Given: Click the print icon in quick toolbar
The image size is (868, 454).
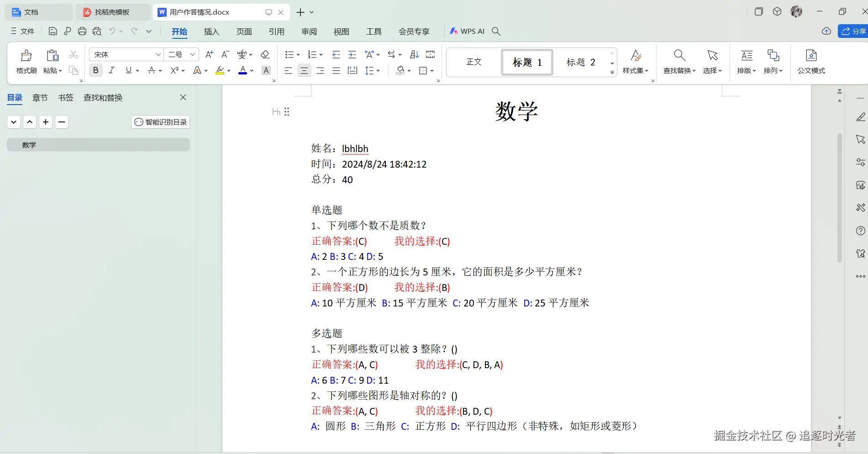Looking at the screenshot, I should pyautogui.click(x=82, y=32).
